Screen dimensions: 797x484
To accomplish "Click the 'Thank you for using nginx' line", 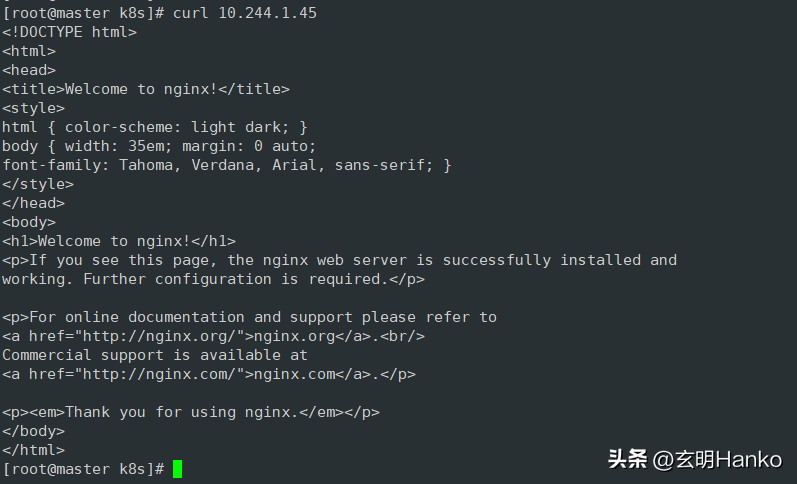I will [x=190, y=412].
